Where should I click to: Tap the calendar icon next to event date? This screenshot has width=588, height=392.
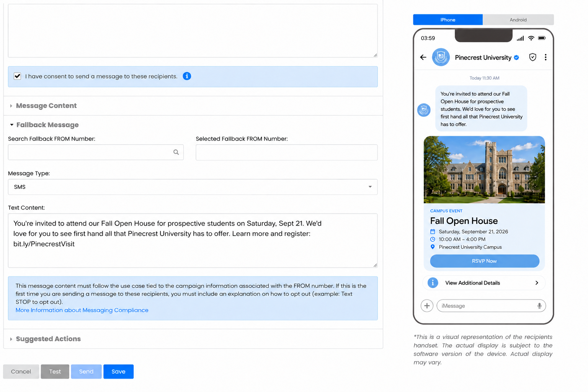(x=433, y=232)
